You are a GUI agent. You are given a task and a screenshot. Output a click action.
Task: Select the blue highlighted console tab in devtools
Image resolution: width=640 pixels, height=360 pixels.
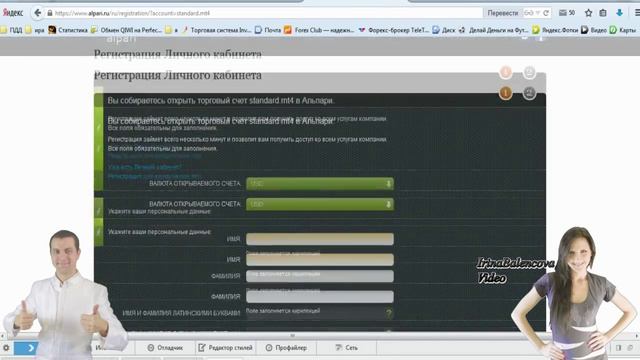click(26, 348)
